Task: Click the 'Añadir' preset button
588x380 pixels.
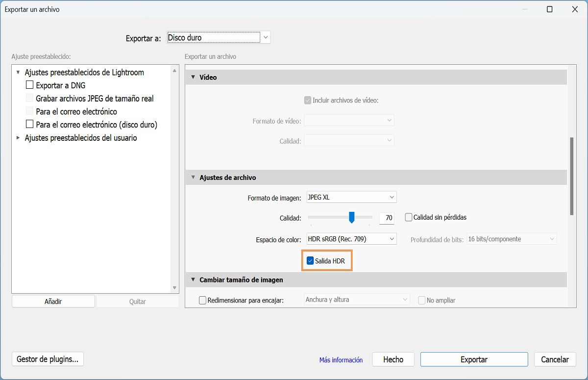Action: coord(53,301)
